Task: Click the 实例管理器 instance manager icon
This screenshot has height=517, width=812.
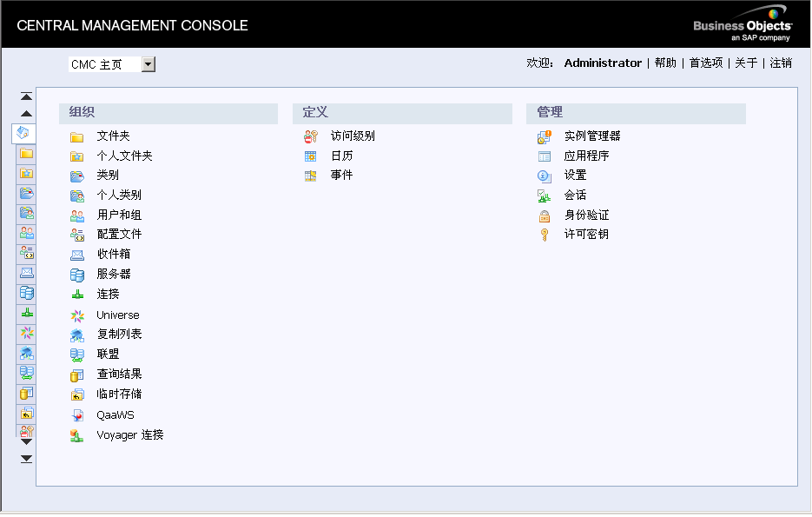Action: coord(545,136)
